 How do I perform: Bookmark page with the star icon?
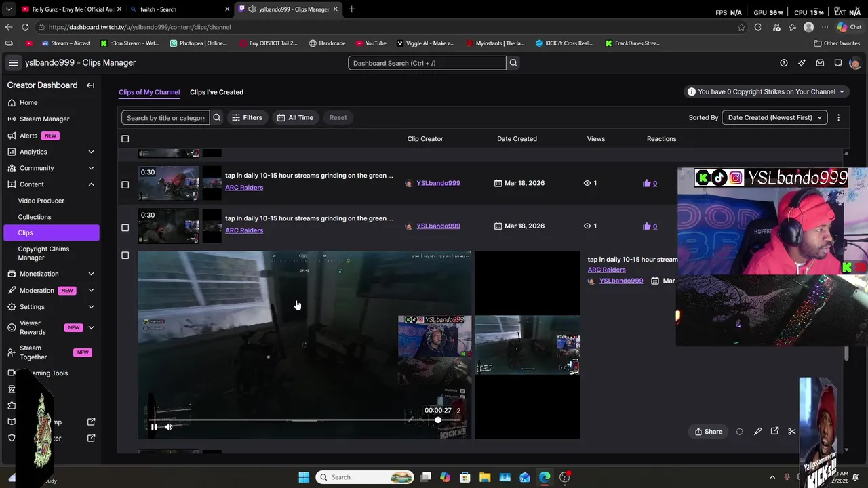click(741, 27)
